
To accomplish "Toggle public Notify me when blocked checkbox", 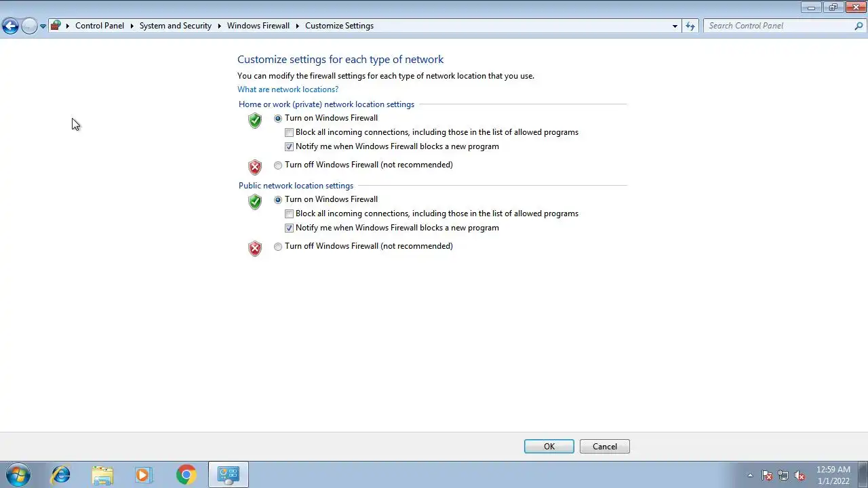I will tap(290, 228).
